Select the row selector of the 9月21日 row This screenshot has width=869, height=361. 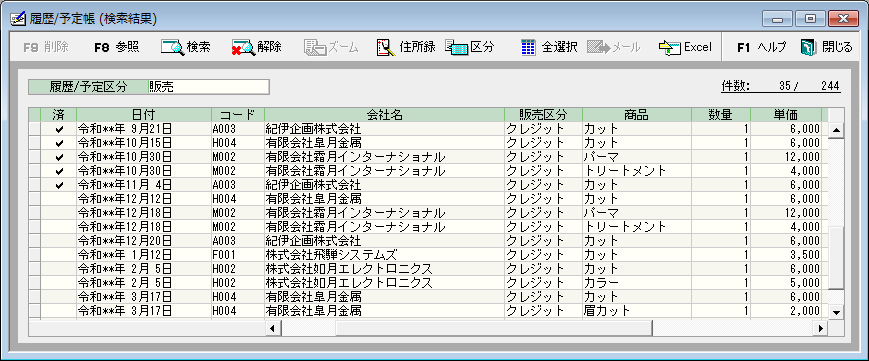pyautogui.click(x=34, y=129)
